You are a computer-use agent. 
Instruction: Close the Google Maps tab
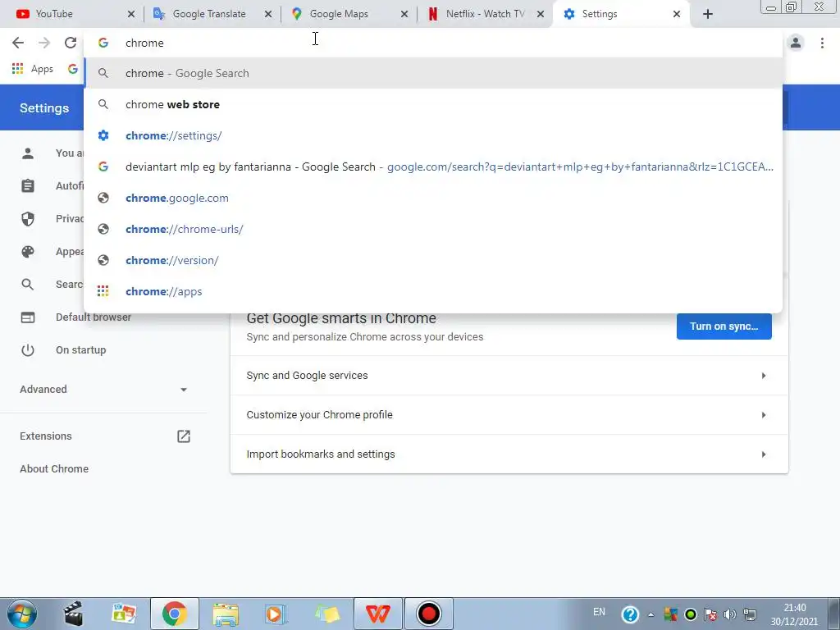coord(404,14)
